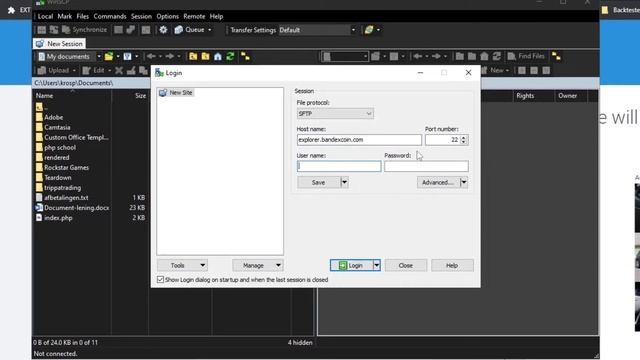Click the Advanced... button
The image size is (640, 360).
coord(438,182)
